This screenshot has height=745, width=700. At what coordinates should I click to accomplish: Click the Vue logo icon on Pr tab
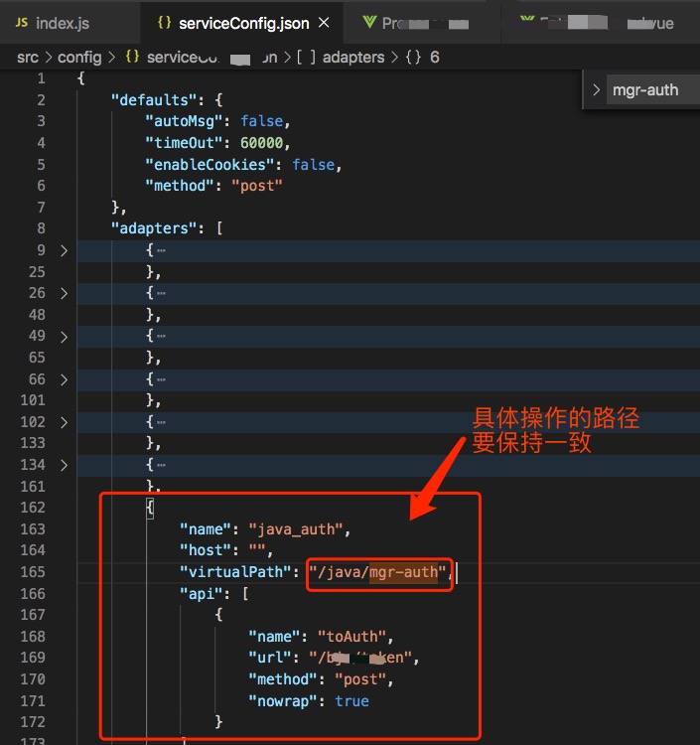click(369, 22)
